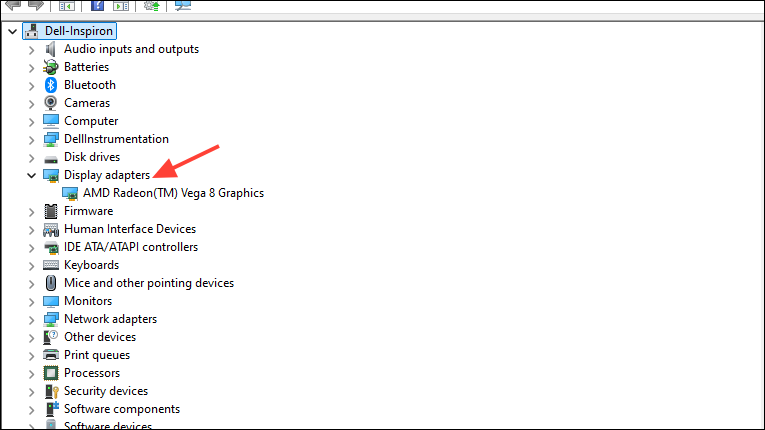The image size is (765, 430).
Task: Select AMD Radeon(TM) Vega 8 Graphics
Action: point(173,193)
